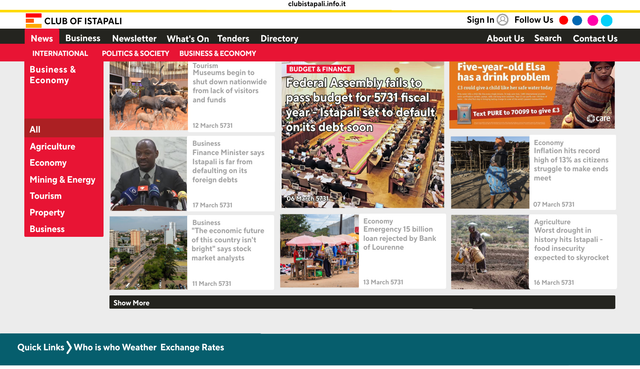The image size is (640, 369).
Task: Click the Show More button
Action: [x=362, y=302]
